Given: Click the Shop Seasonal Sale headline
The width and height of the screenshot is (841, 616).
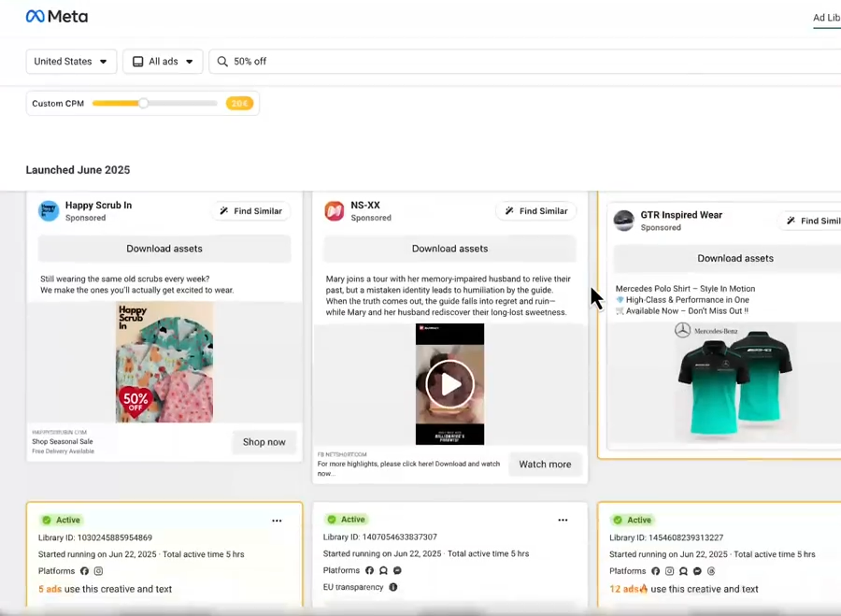Looking at the screenshot, I should coord(63,441).
